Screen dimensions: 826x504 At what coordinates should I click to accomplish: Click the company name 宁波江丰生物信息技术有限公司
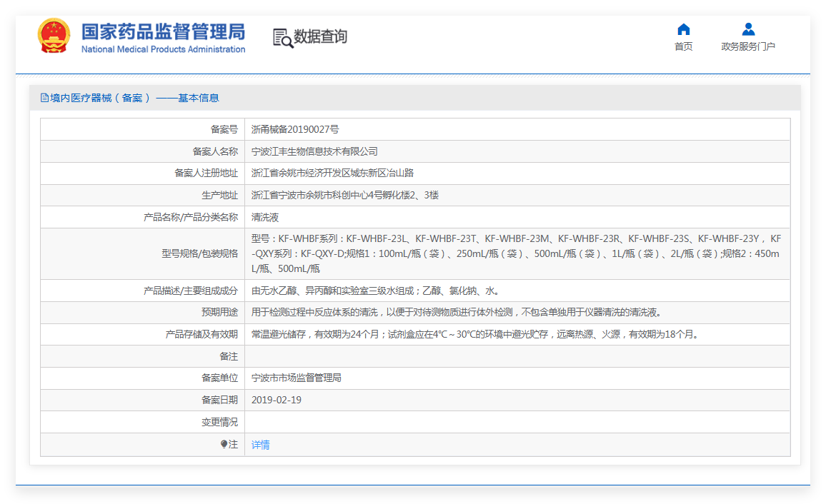(x=314, y=151)
